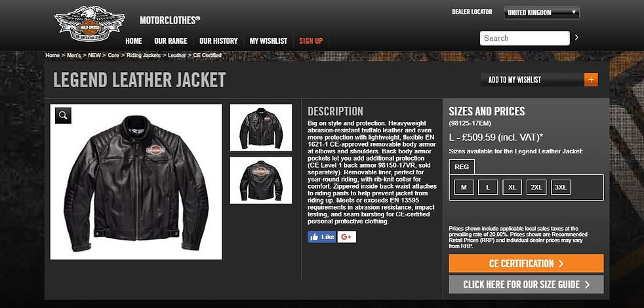644x308 pixels.
Task: Click the search submit arrow icon
Action: [576, 37]
